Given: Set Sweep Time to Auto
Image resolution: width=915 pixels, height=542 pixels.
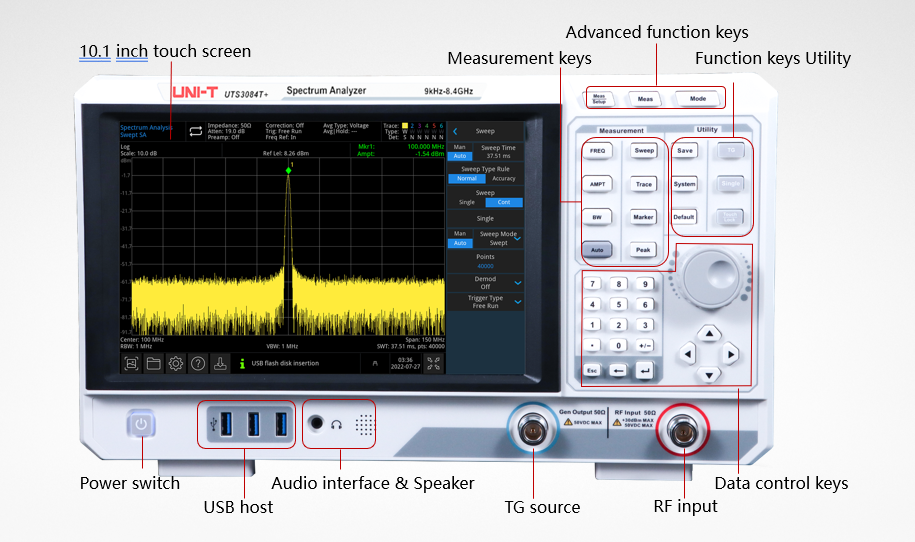Looking at the screenshot, I should [x=460, y=156].
